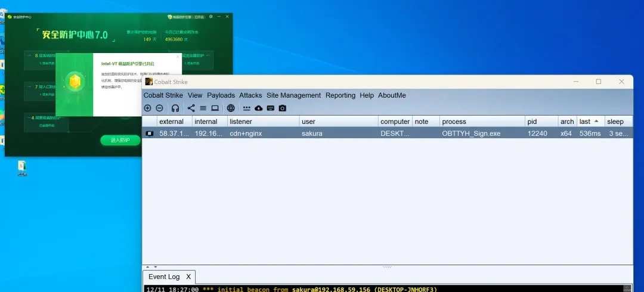Close the Event Log tab with X

[188, 277]
